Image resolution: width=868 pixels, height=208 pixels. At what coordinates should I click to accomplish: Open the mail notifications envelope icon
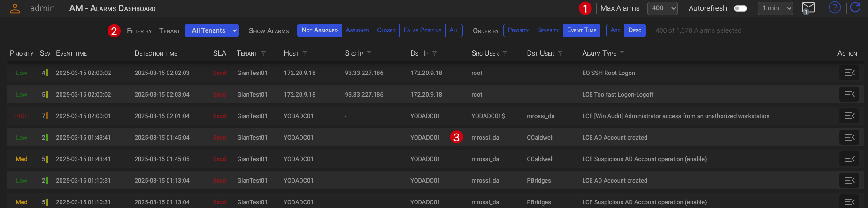[x=808, y=8]
